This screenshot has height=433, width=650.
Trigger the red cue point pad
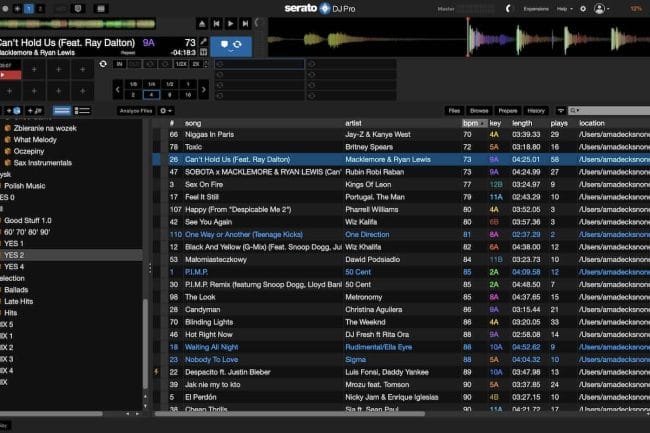(10, 75)
